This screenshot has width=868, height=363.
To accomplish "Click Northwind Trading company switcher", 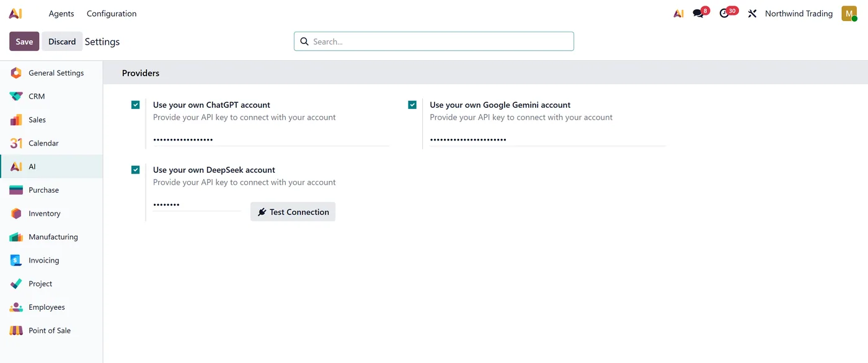I will pos(799,14).
